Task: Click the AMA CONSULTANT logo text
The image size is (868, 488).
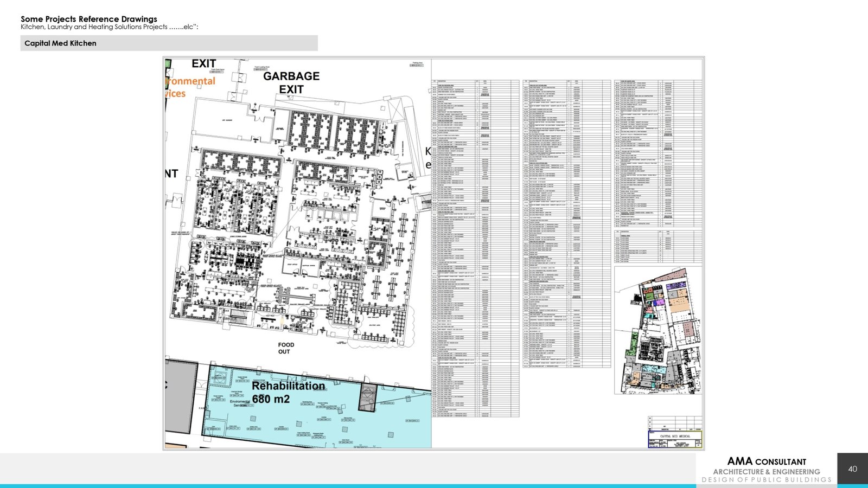Action: (766, 461)
